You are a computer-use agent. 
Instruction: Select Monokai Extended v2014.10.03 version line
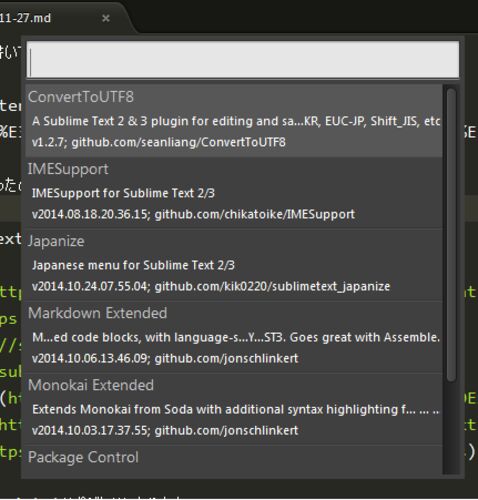165,430
